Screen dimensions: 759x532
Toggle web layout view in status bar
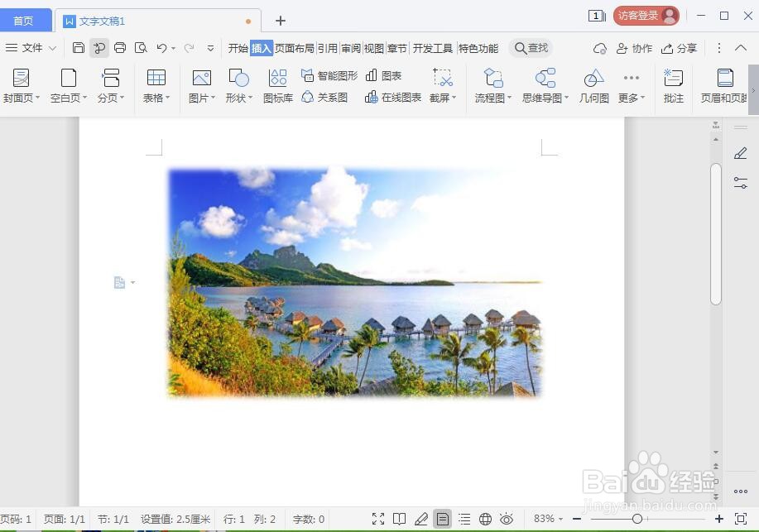pos(485,519)
